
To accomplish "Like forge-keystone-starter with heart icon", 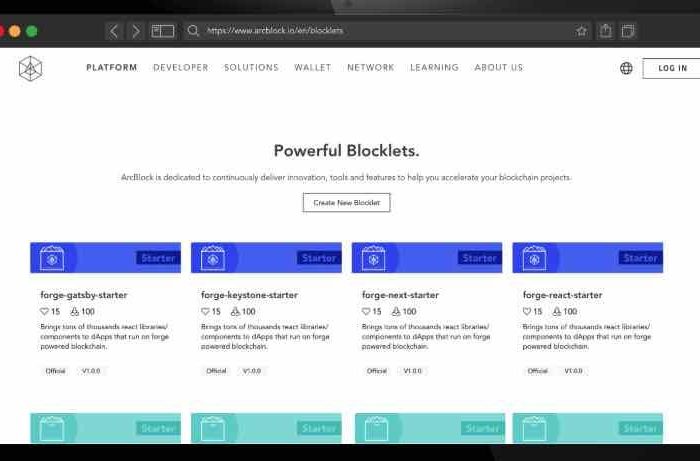I will tap(205, 311).
